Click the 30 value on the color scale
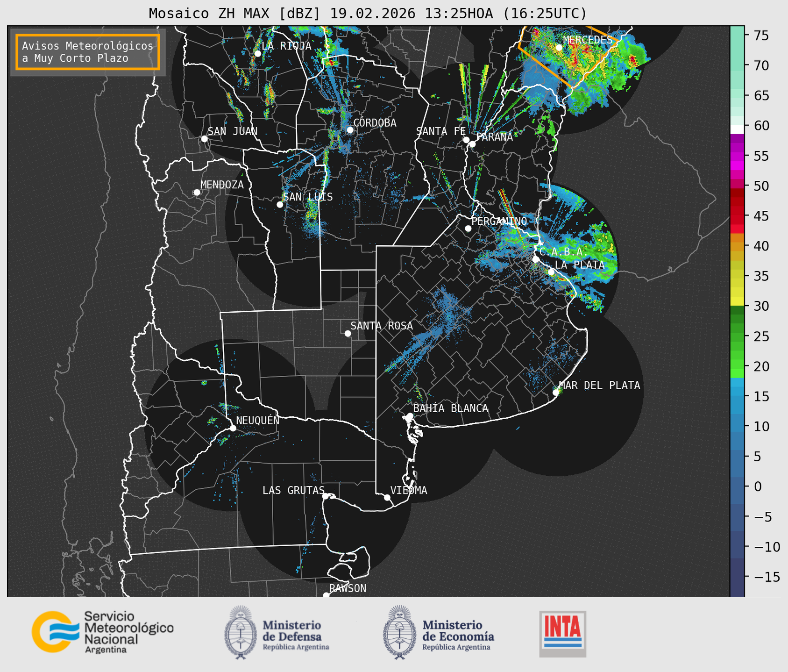This screenshot has width=788, height=672. [760, 306]
